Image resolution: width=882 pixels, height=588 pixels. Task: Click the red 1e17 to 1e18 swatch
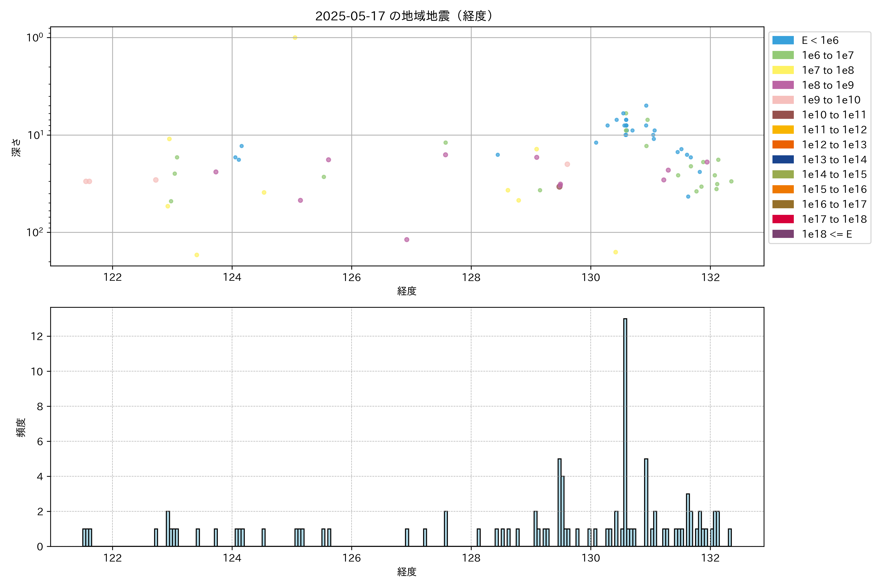click(x=783, y=219)
